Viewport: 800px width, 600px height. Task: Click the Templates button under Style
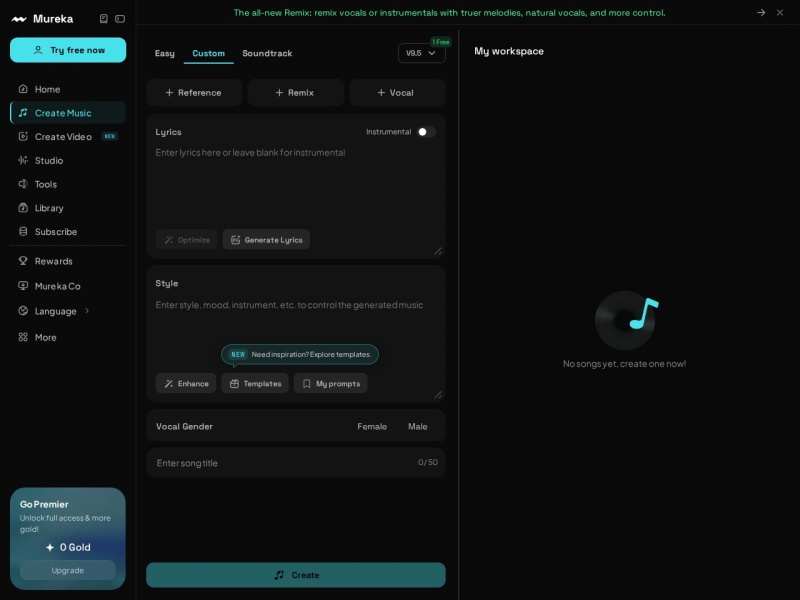point(255,383)
